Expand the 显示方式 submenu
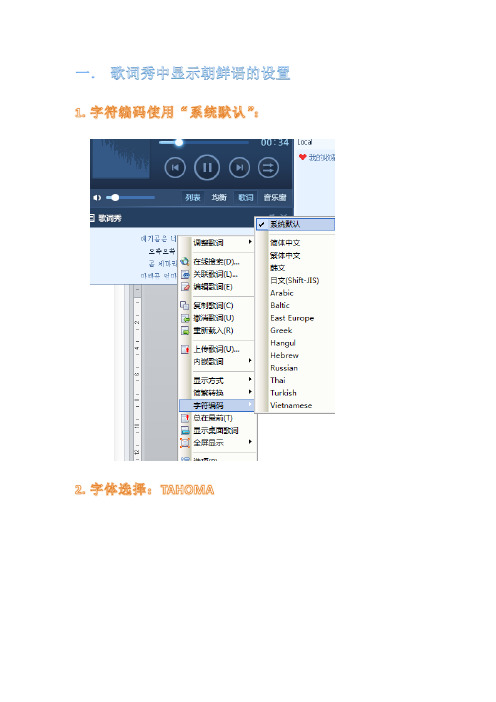This screenshot has width=496, height=702. click(217, 380)
